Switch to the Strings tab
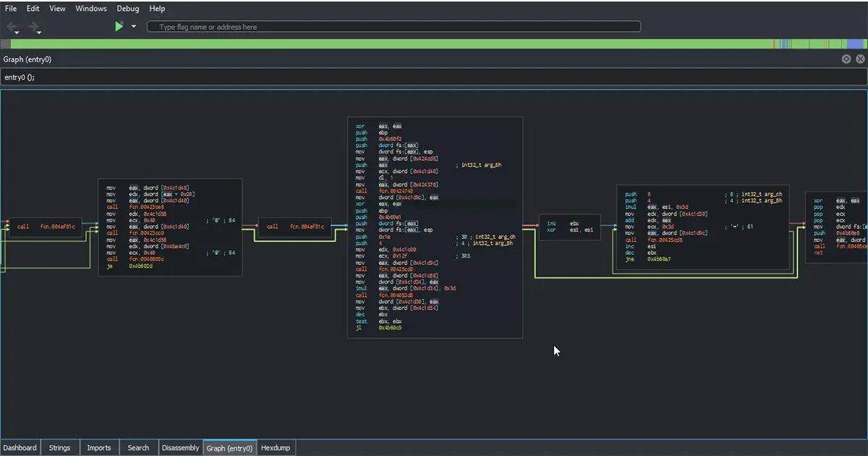Screen dimensions: 868x456 59,447
